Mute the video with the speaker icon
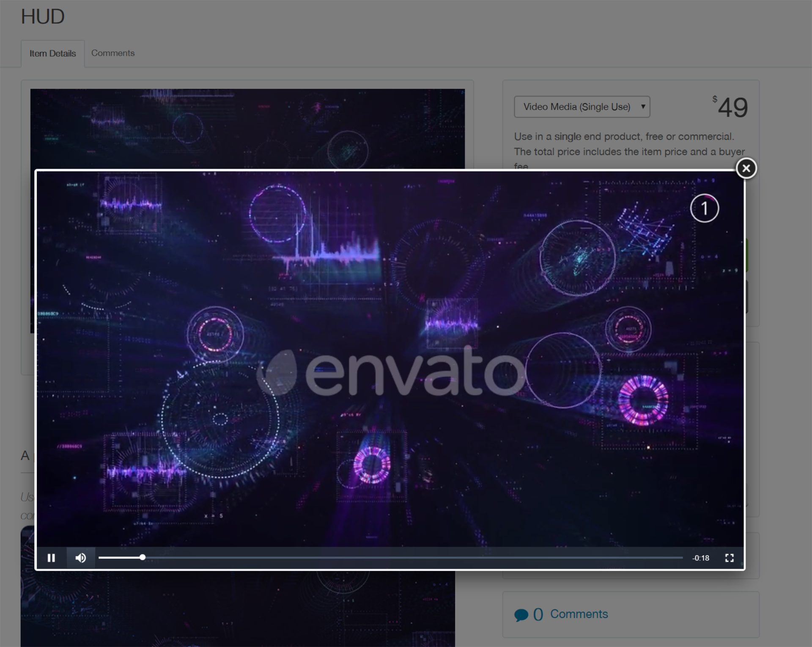Image resolution: width=812 pixels, height=647 pixels. click(x=80, y=558)
